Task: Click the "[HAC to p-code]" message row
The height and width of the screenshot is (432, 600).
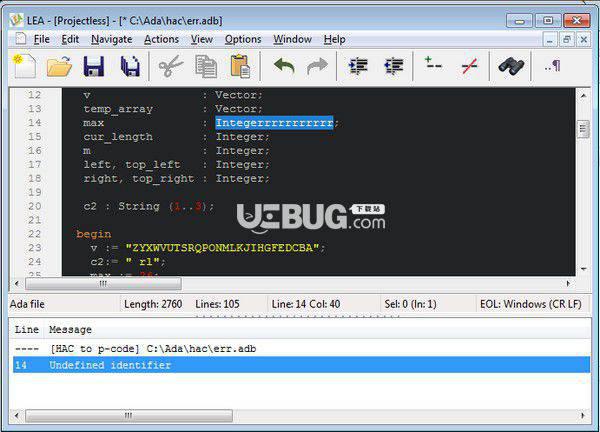Action: 302,349
